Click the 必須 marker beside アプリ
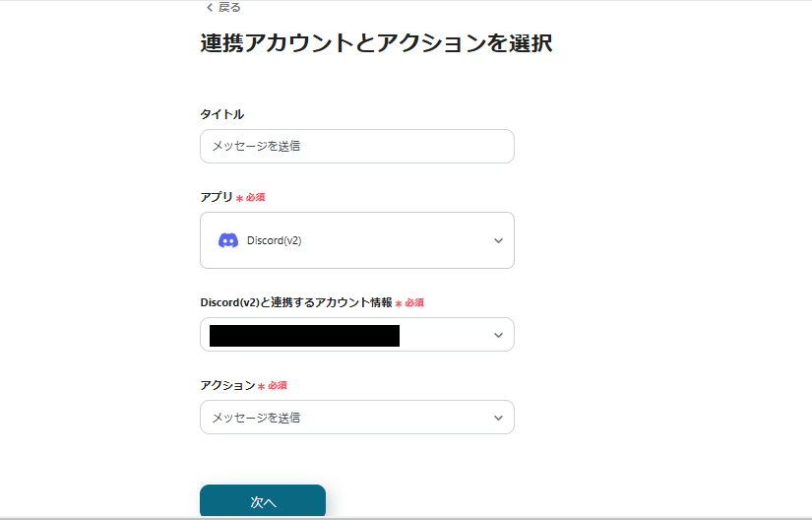 click(255, 197)
